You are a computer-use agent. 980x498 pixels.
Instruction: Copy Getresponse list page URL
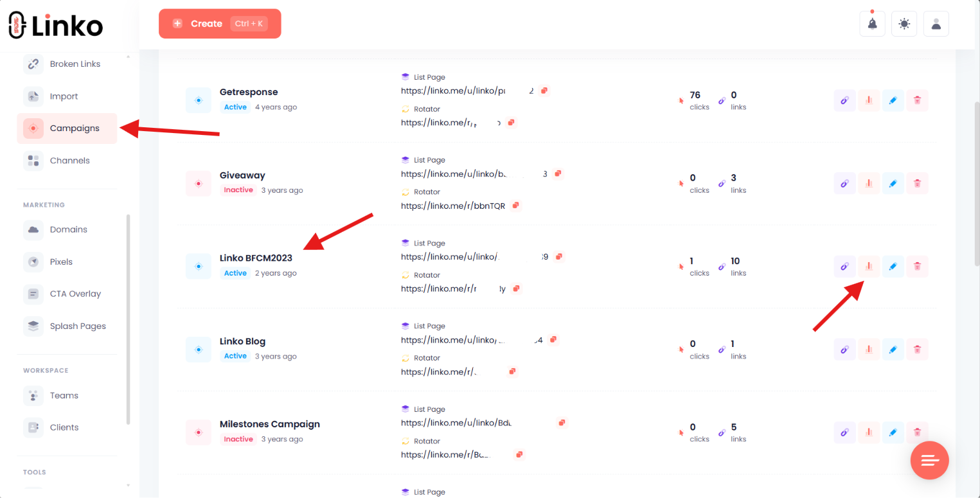[x=544, y=91]
